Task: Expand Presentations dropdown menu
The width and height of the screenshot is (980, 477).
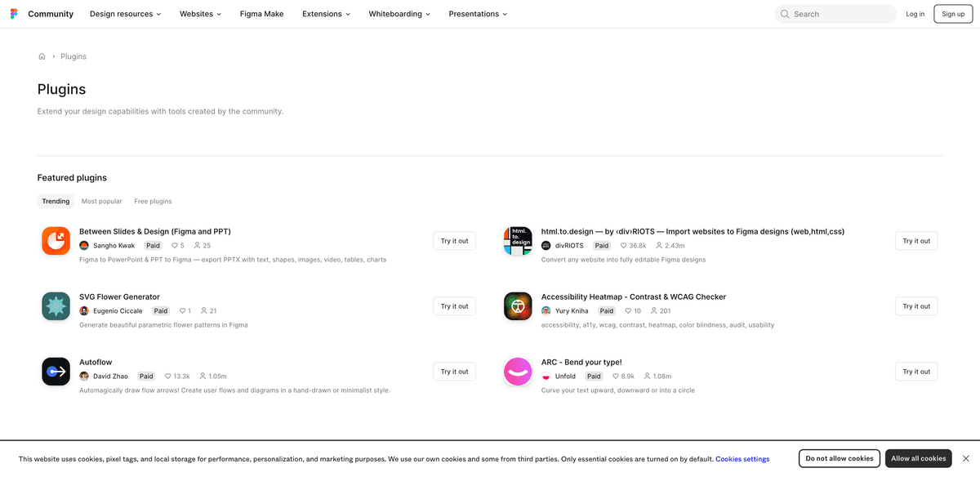Action: pos(478,14)
